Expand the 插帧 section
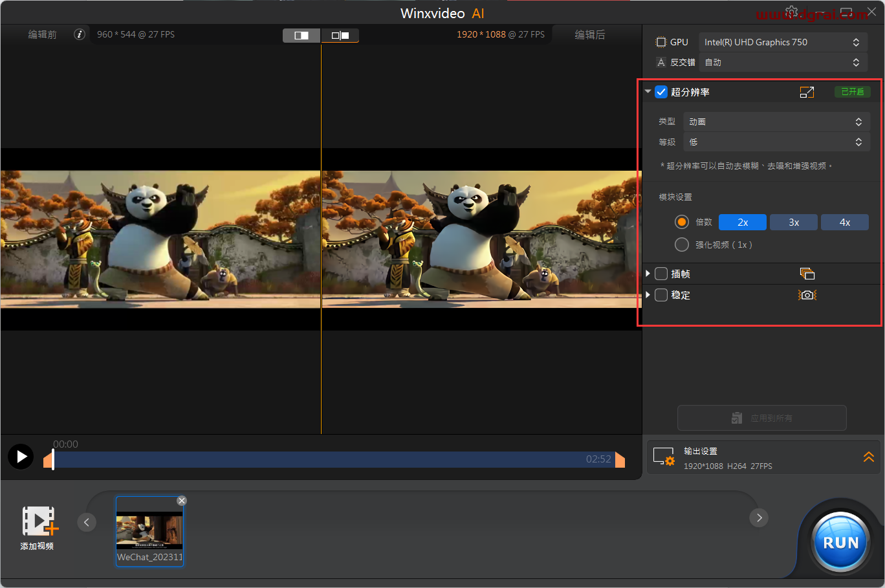 click(648, 274)
